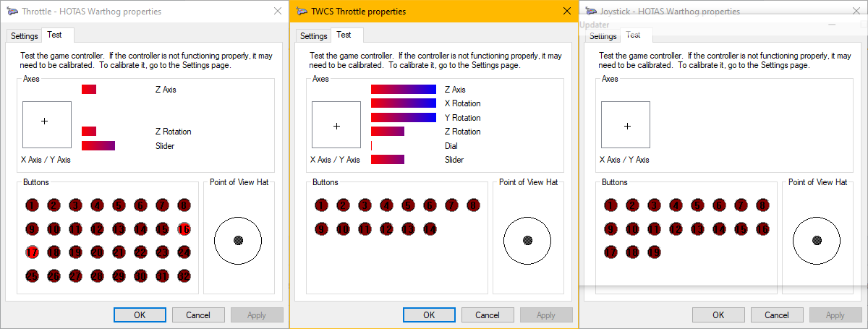868x329 pixels.
Task: Click OK in TWCS Throttle properties
Action: click(x=429, y=315)
